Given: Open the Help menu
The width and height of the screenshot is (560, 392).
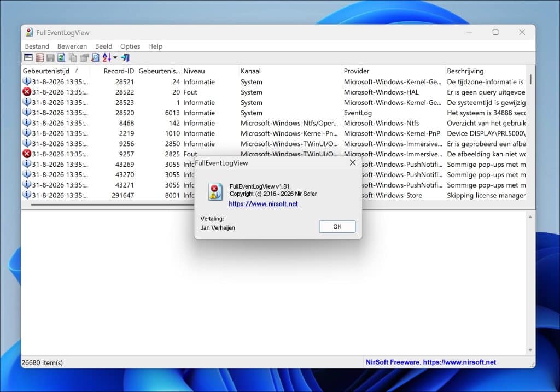Looking at the screenshot, I should [155, 46].
